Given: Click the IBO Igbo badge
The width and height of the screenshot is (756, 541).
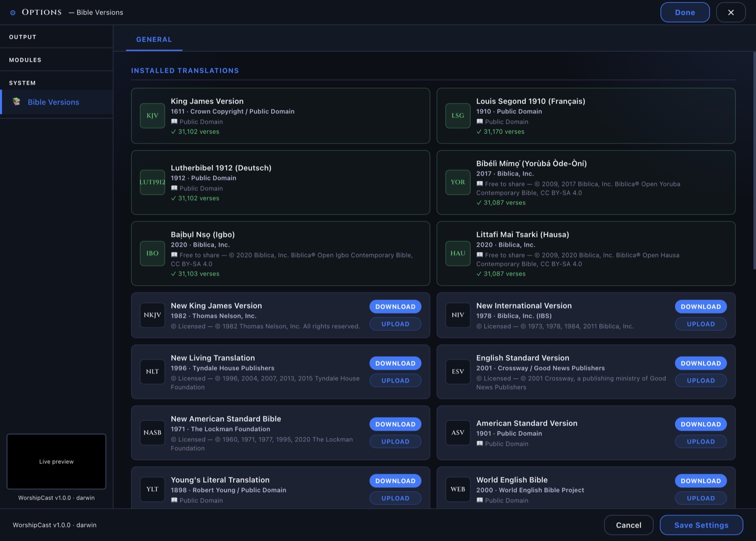Looking at the screenshot, I should pyautogui.click(x=152, y=254).
